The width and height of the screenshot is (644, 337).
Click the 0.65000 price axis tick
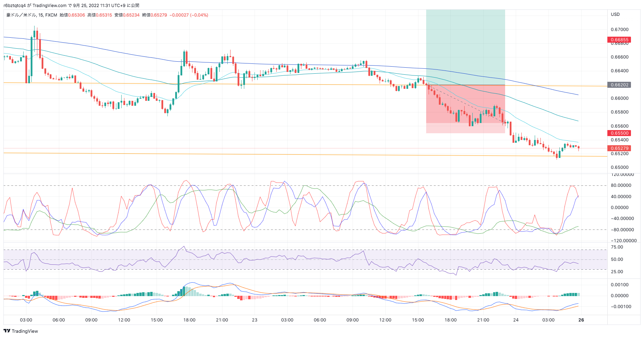coord(619,167)
